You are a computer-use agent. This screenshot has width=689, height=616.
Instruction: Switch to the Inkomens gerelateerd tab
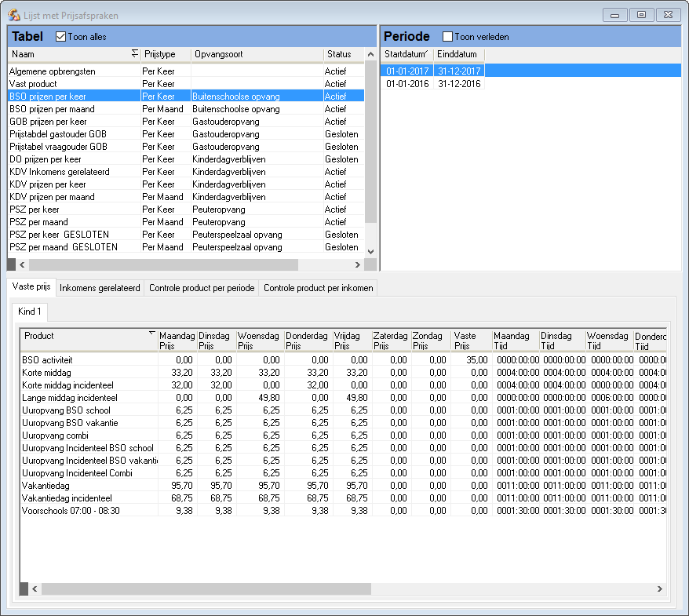[100, 288]
